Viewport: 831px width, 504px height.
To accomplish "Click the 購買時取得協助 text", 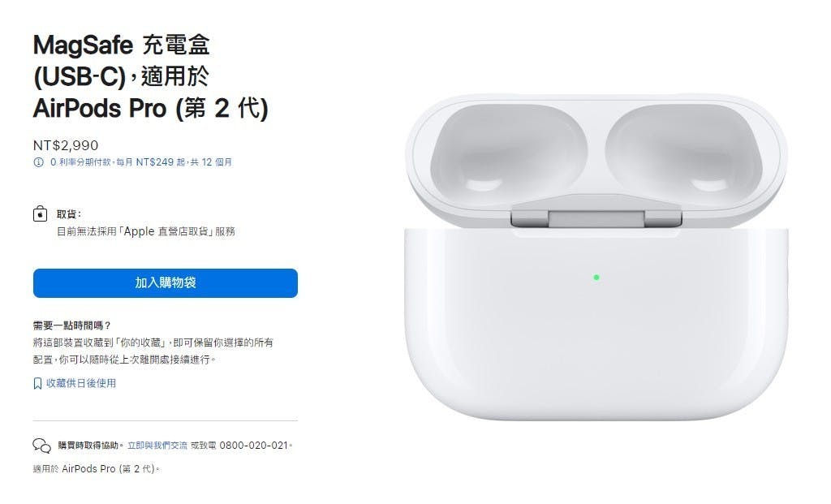I will [x=91, y=446].
